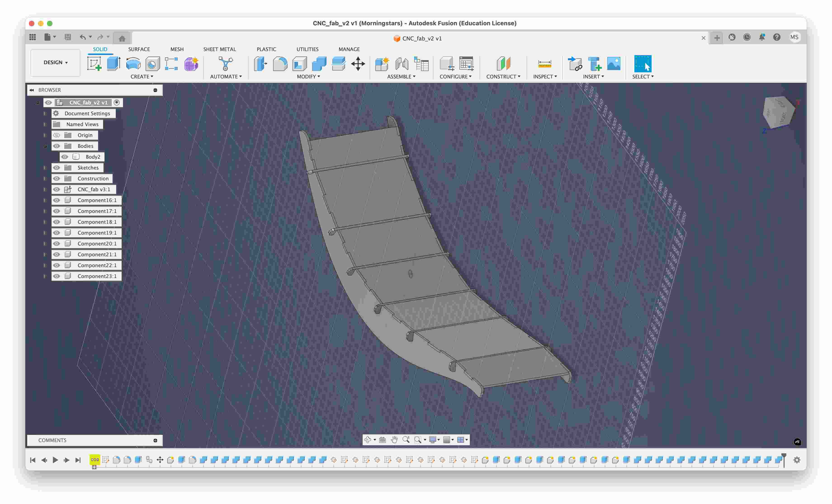Expand the Document Settings node

click(x=45, y=113)
